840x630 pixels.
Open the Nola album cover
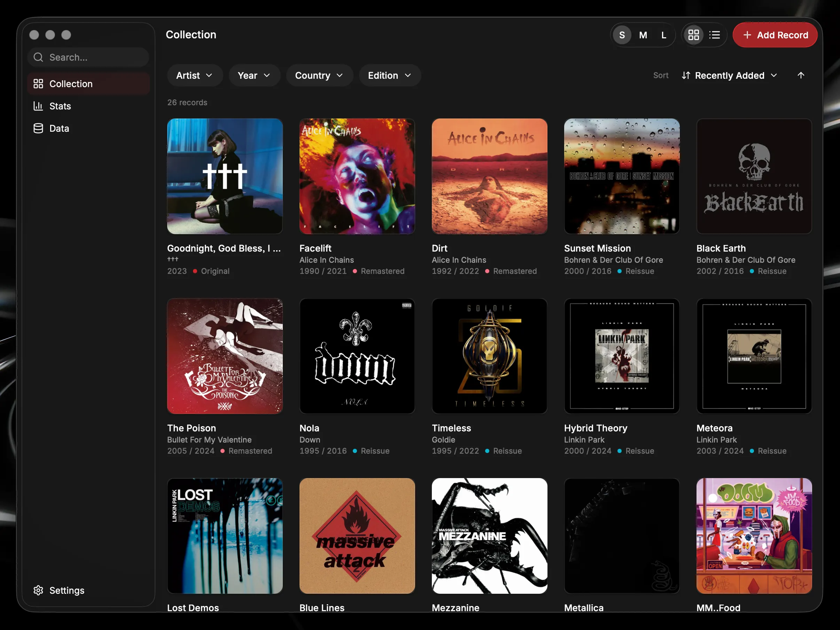pos(357,356)
